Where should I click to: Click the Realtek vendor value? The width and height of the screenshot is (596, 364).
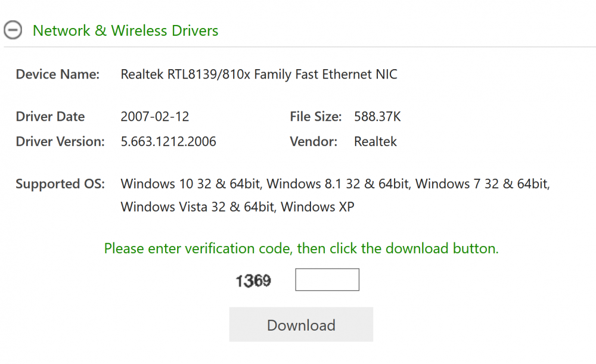point(375,142)
